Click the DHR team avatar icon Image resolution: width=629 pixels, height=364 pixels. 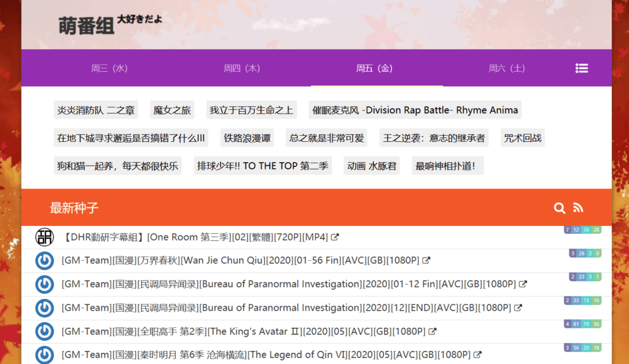[44, 237]
